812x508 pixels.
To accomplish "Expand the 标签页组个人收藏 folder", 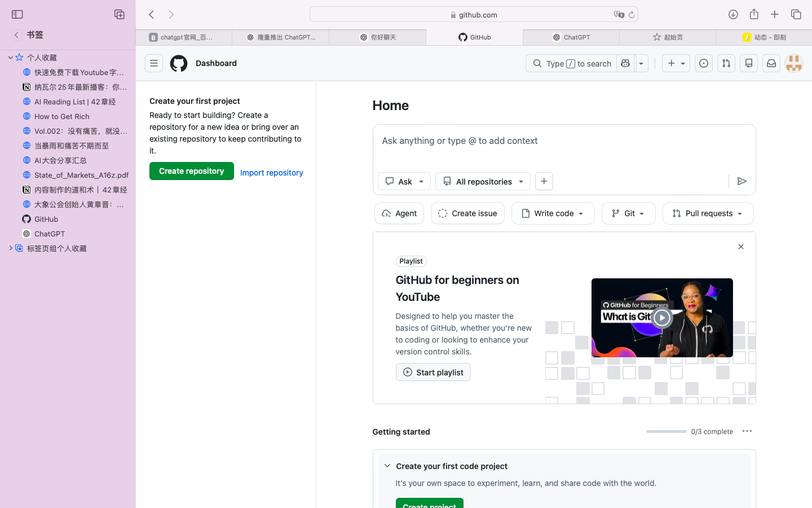I will 10,248.
